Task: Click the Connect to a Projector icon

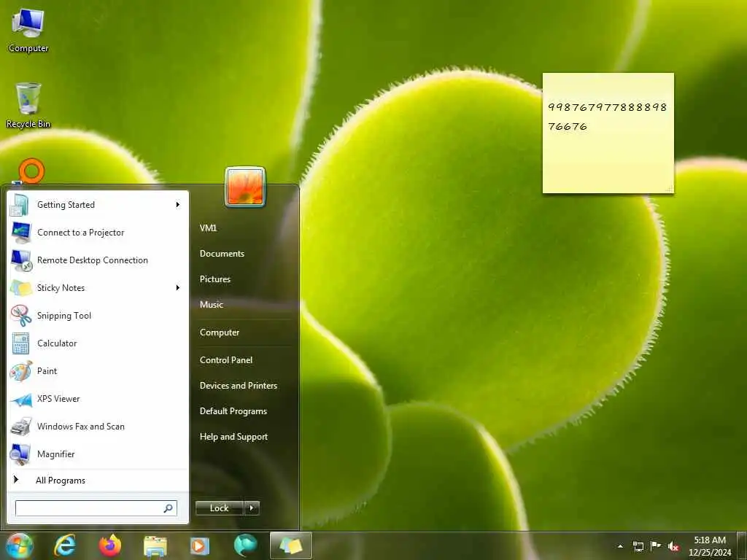Action: (20, 233)
